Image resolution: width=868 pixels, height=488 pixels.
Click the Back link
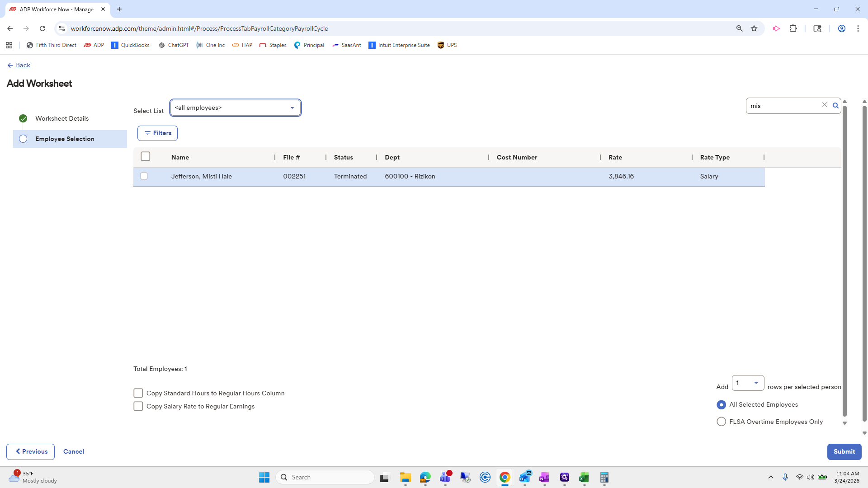(x=23, y=66)
